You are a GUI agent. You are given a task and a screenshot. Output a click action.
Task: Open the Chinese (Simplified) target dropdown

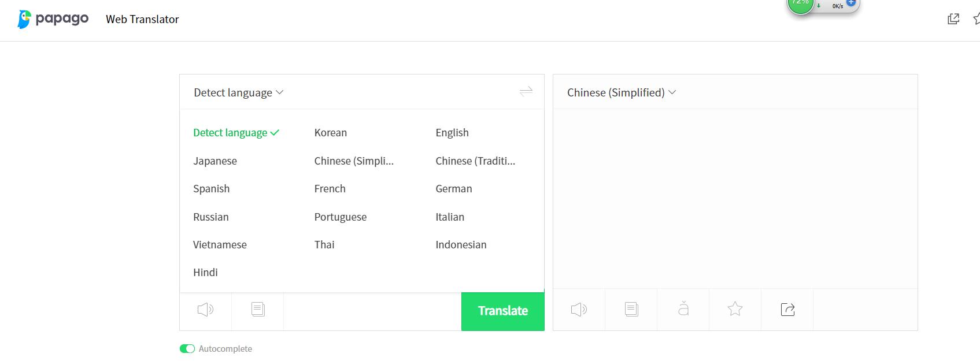click(x=621, y=92)
